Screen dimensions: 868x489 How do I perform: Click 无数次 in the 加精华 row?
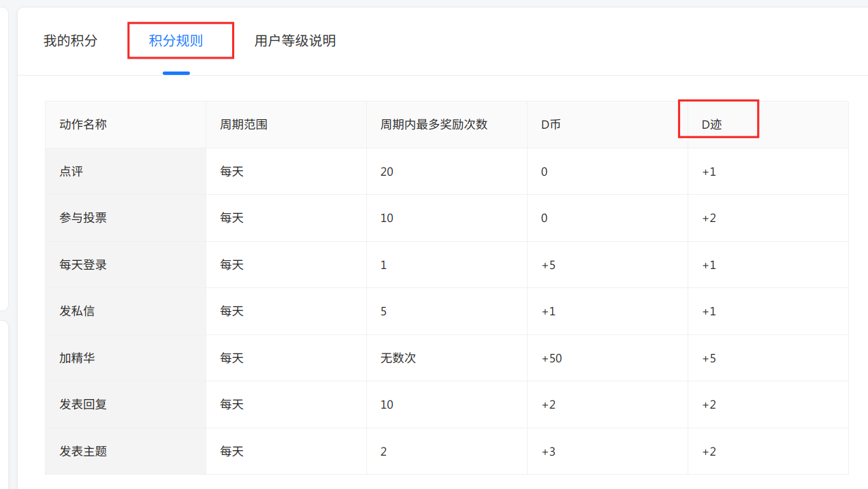click(398, 358)
